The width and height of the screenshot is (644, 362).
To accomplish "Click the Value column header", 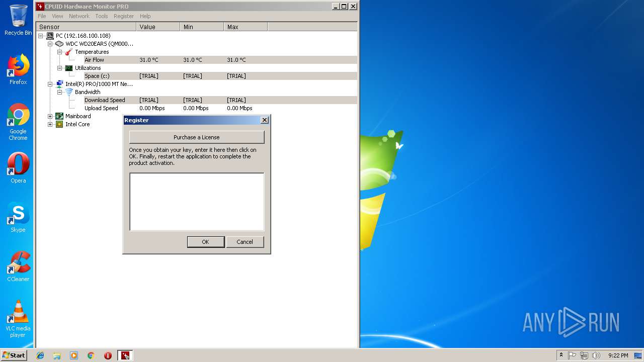I will click(158, 27).
